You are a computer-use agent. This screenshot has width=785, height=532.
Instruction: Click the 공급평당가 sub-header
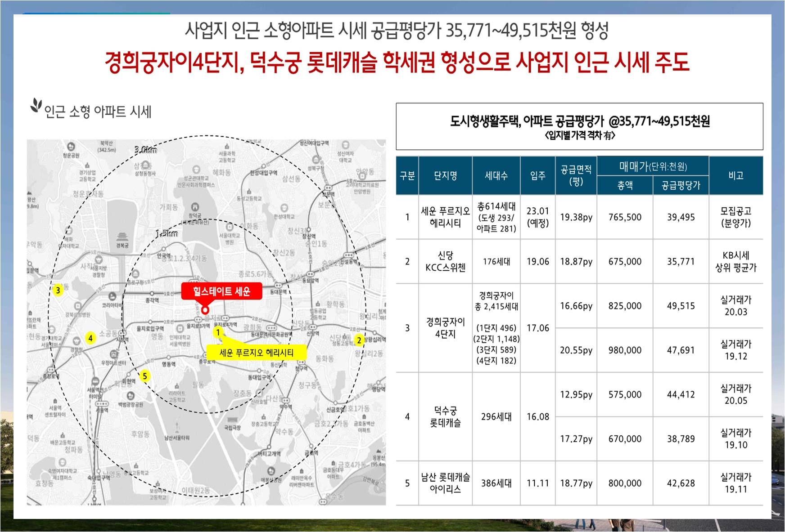pyautogui.click(x=681, y=185)
